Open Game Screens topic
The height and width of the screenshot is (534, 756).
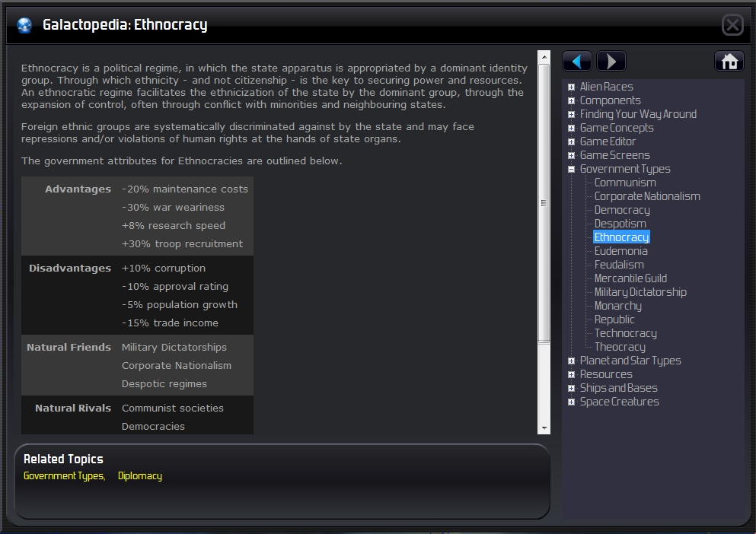(x=614, y=154)
